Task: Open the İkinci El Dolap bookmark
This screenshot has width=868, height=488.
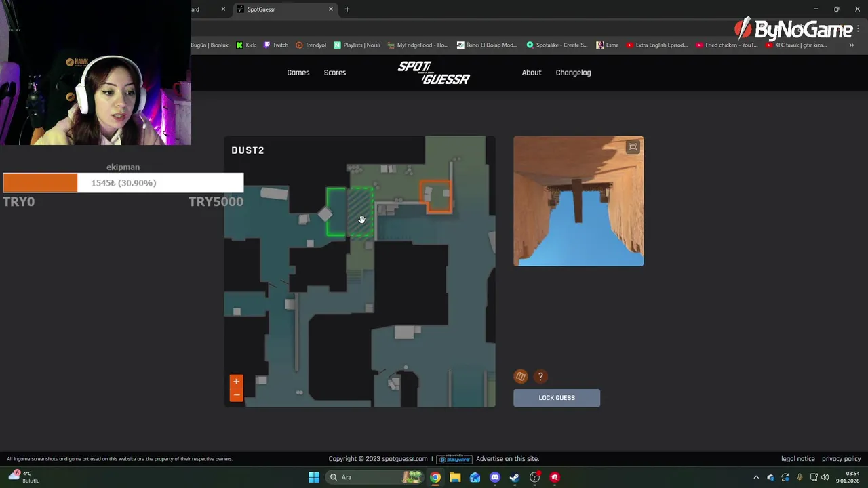Action: [x=487, y=45]
